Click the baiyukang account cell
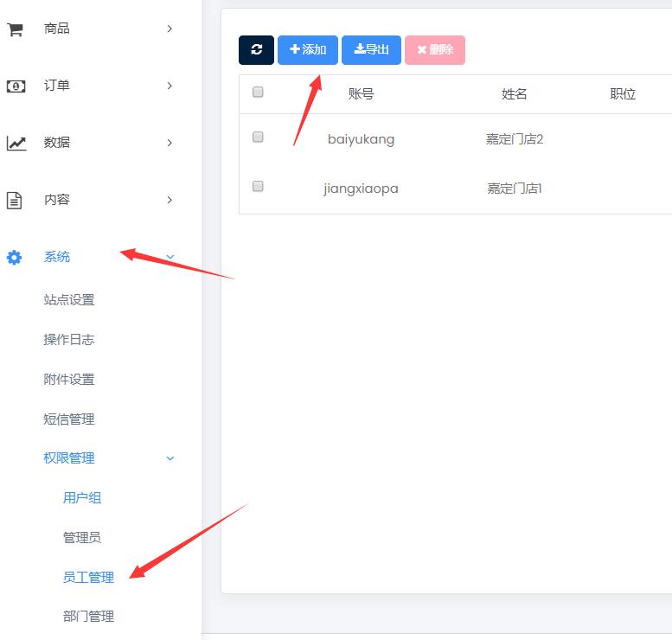The image size is (672, 640). [361, 139]
